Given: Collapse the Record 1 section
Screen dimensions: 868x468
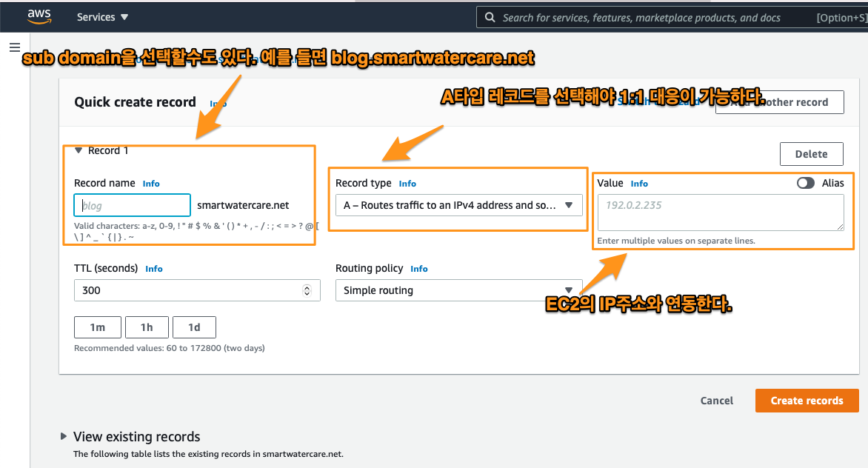Looking at the screenshot, I should tap(79, 150).
